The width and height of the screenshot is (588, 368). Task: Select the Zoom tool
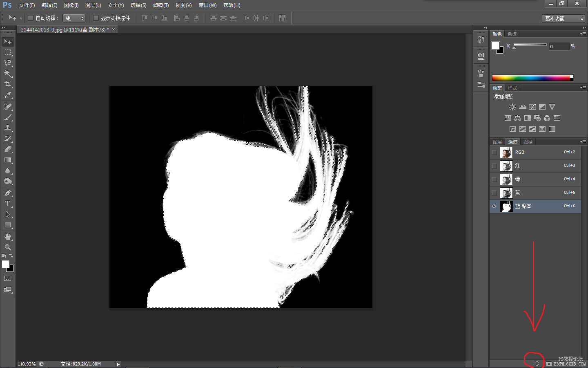point(8,247)
